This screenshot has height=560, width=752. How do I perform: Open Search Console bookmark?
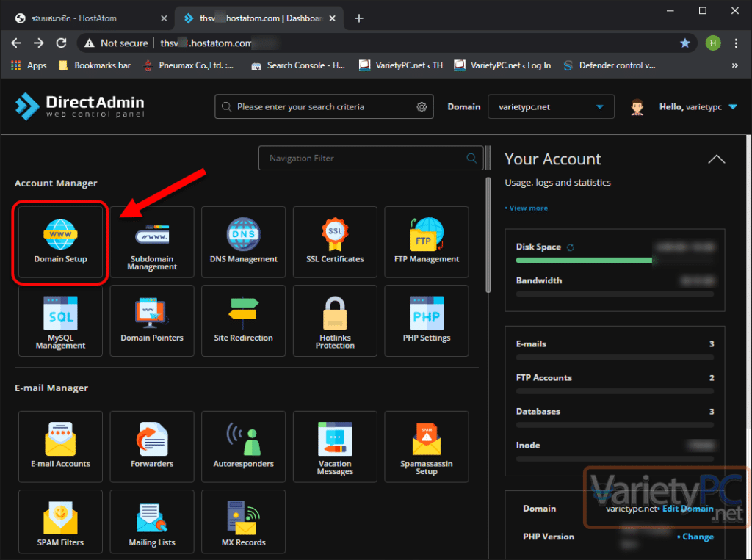pyautogui.click(x=298, y=65)
